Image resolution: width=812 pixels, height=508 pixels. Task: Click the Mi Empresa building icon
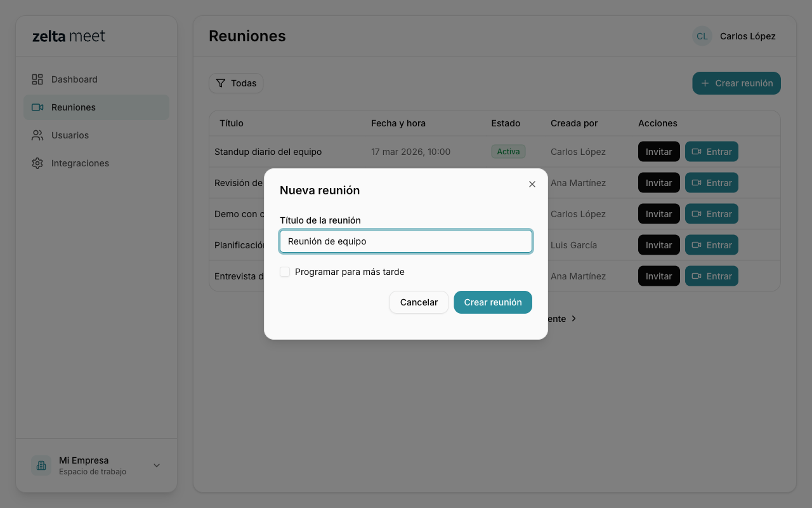41,465
